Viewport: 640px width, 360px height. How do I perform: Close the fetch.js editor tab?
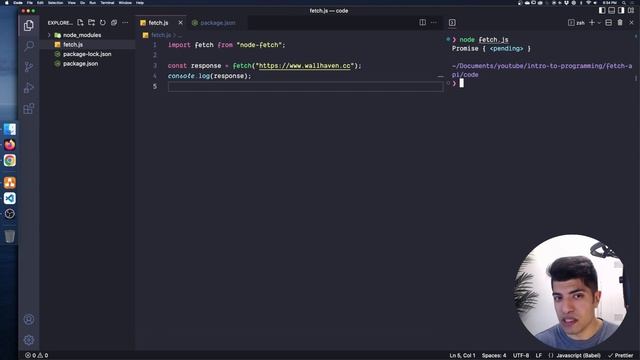click(x=180, y=22)
